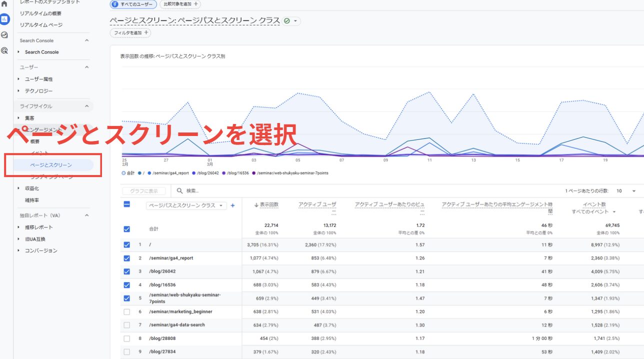Click the green check status icon next to report title
Image resolution: width=644 pixels, height=359 pixels.
[286, 21]
